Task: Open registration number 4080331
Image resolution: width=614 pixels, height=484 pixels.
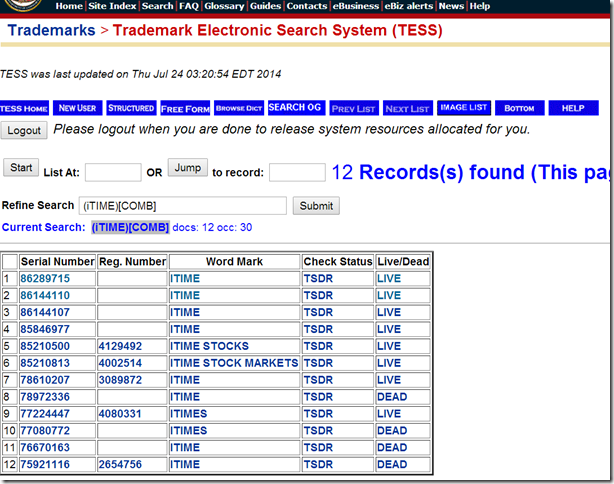Action: tap(120, 414)
